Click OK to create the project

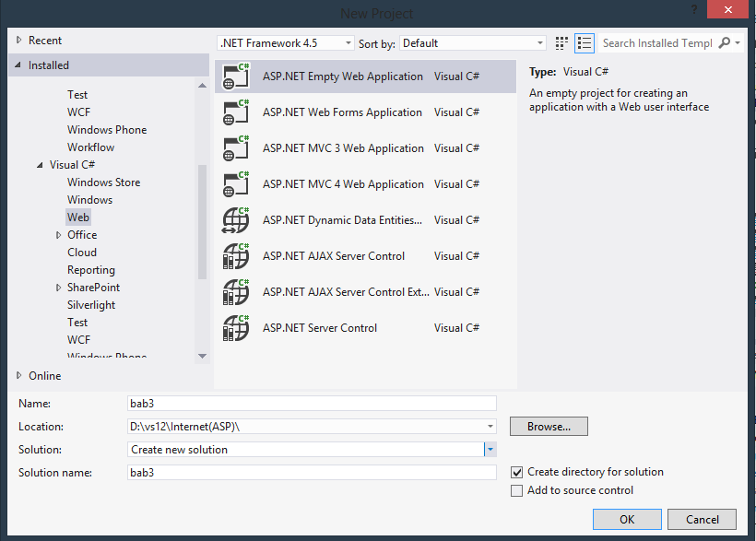pyautogui.click(x=627, y=519)
